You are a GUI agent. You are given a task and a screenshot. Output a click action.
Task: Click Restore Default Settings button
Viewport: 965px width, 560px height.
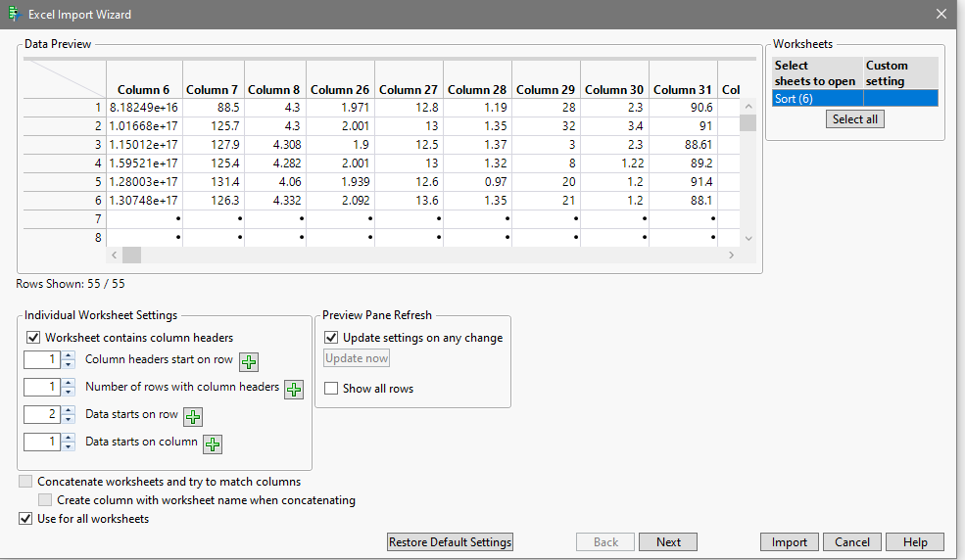click(x=451, y=542)
